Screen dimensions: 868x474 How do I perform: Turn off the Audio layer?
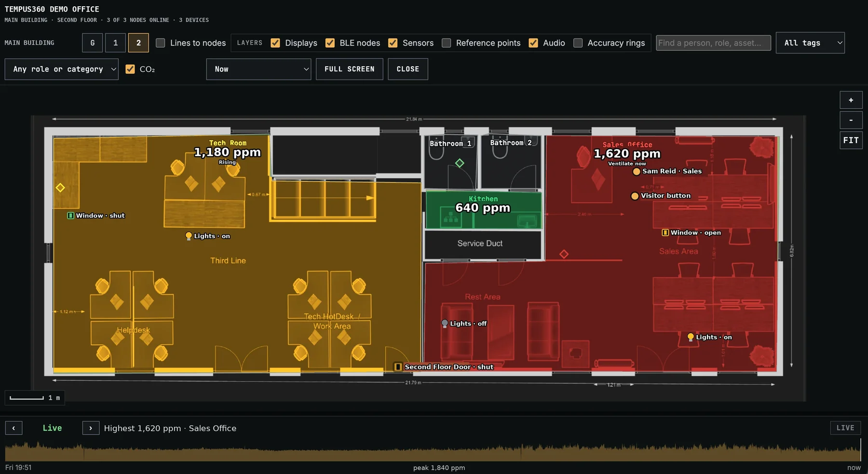pyautogui.click(x=533, y=43)
